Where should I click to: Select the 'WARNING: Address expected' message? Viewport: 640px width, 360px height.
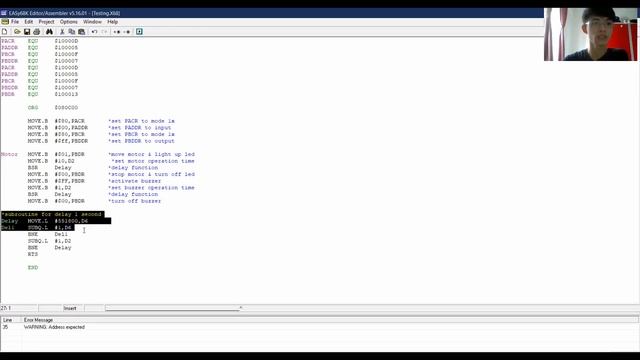(54, 327)
